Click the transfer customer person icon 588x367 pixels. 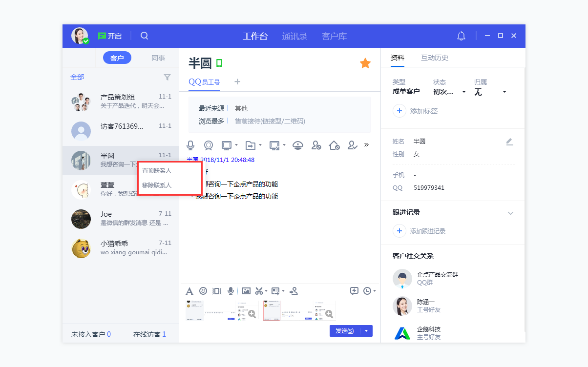[x=294, y=291]
